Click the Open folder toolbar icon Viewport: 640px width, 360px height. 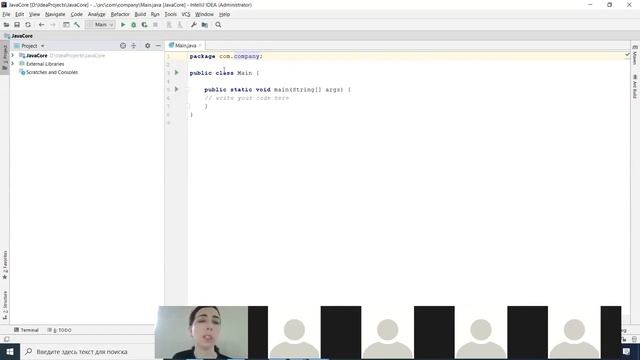pos(6,25)
